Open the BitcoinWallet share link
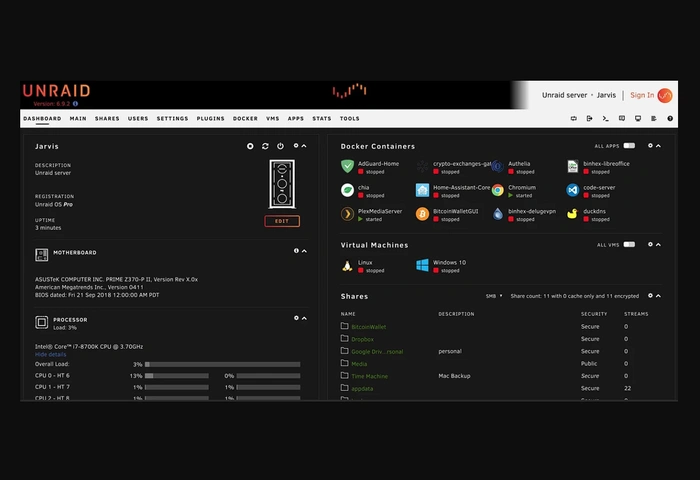The height and width of the screenshot is (480, 700). (x=369, y=327)
